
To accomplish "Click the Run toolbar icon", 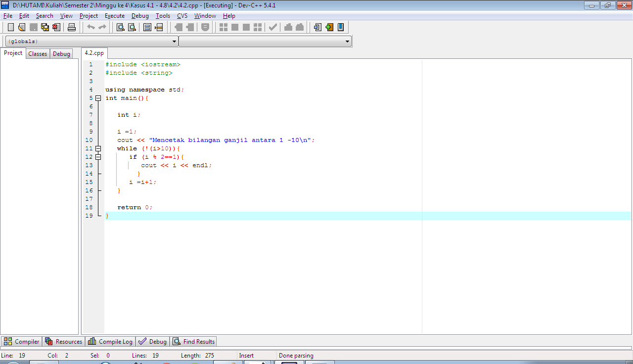I will tap(235, 27).
